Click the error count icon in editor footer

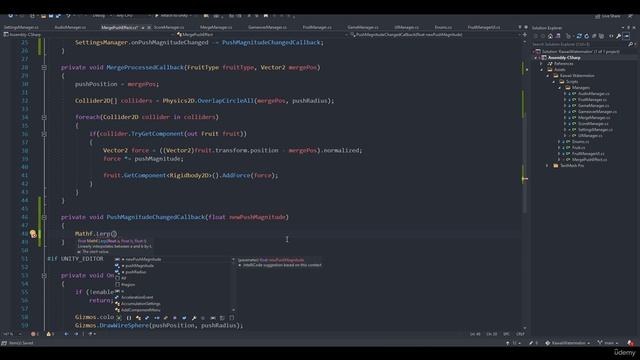33,334
